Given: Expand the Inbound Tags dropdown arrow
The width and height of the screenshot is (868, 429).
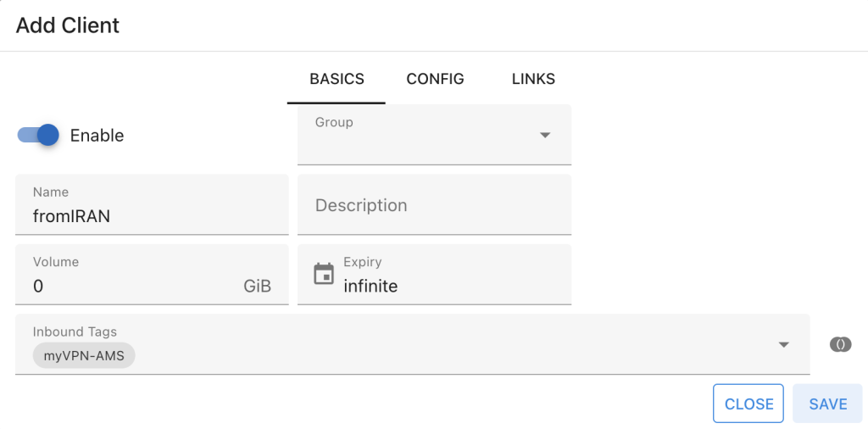Looking at the screenshot, I should coord(784,344).
